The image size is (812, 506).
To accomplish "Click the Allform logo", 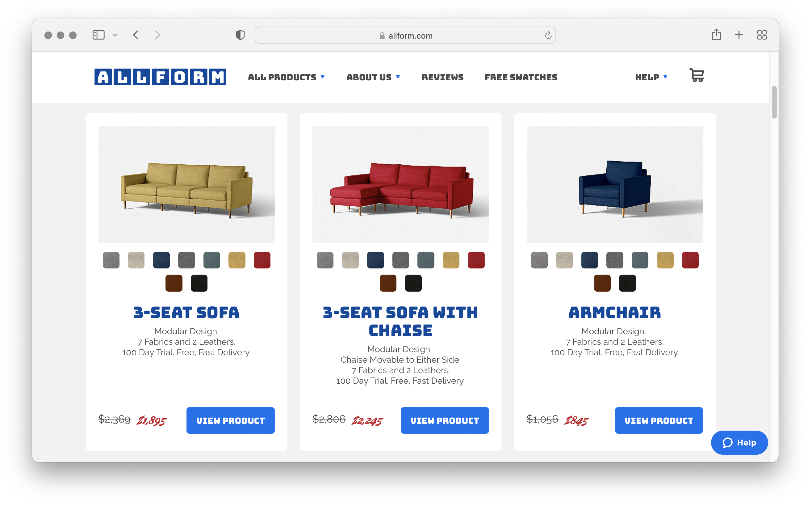I will click(160, 77).
